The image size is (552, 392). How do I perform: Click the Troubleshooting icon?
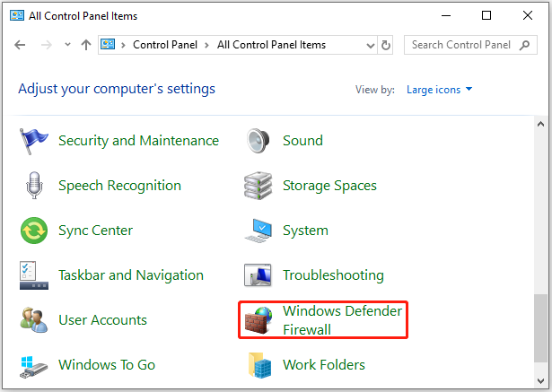tap(258, 275)
